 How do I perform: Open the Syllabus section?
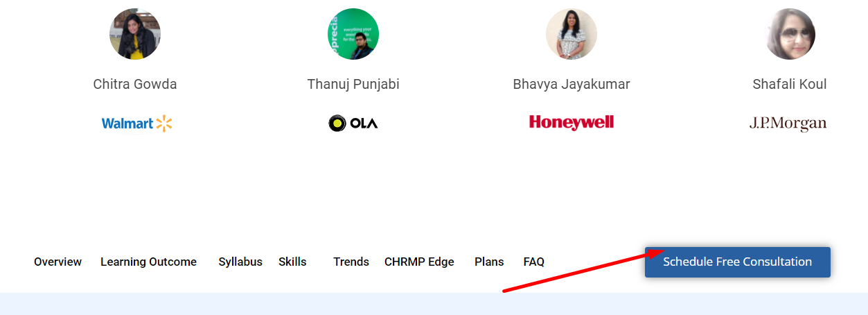point(240,262)
